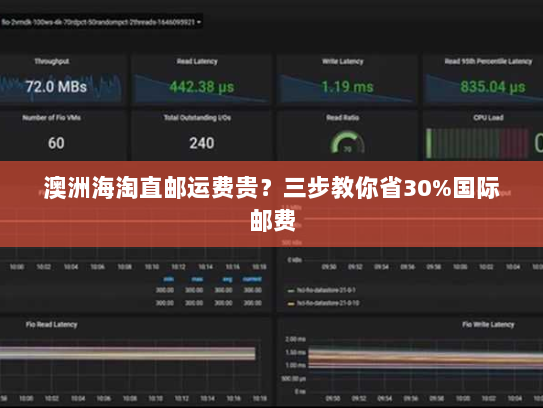Click the Throughput panel title
The width and height of the screenshot is (543, 408).
click(52, 61)
